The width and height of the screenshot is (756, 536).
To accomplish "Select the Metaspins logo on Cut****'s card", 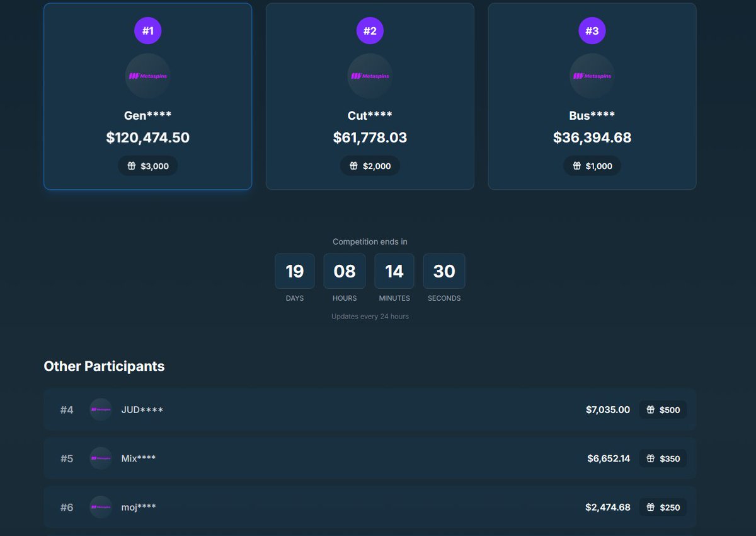I will click(370, 76).
